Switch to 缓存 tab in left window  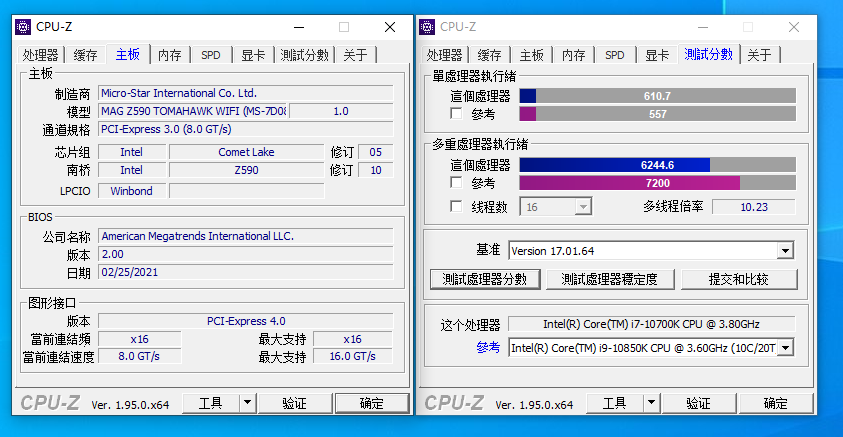85,55
